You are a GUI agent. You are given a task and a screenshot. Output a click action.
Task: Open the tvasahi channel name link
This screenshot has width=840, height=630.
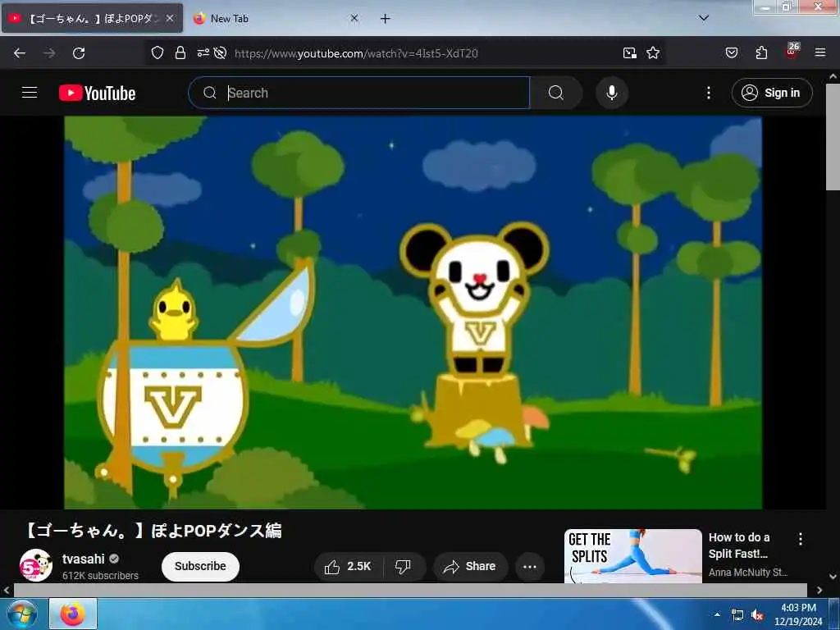pos(83,559)
